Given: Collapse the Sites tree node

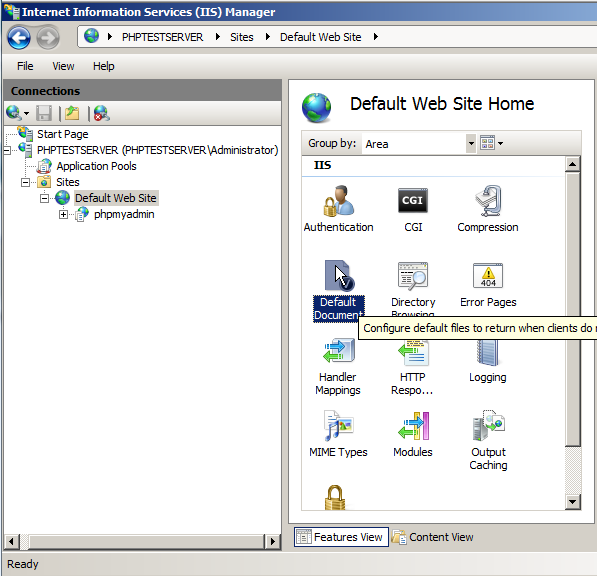Looking at the screenshot, I should pyautogui.click(x=25, y=182).
